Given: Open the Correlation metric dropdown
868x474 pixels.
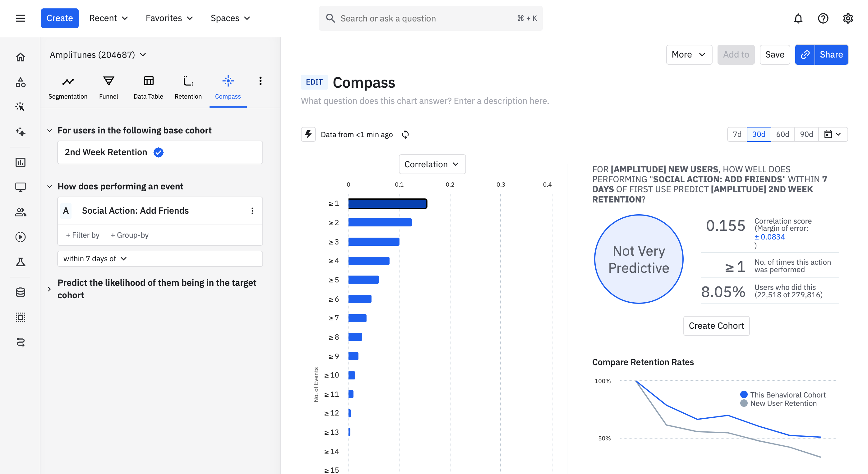Looking at the screenshot, I should coord(432,164).
